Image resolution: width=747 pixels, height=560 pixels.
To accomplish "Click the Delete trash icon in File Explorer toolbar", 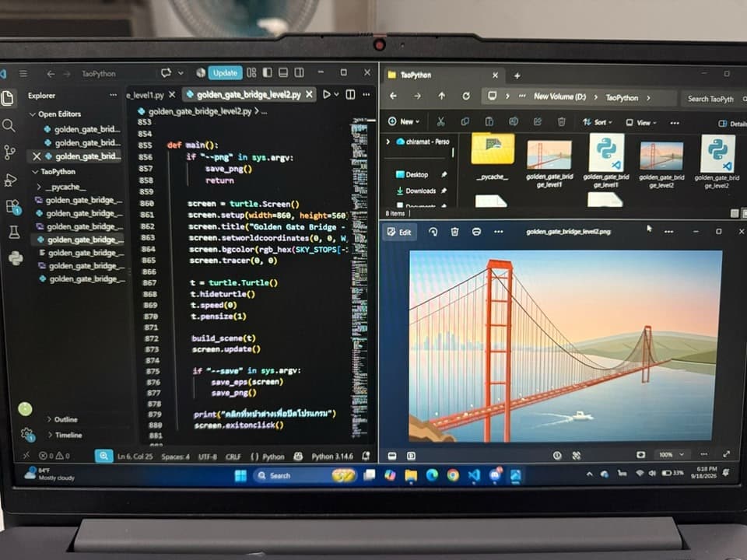I will (x=561, y=122).
